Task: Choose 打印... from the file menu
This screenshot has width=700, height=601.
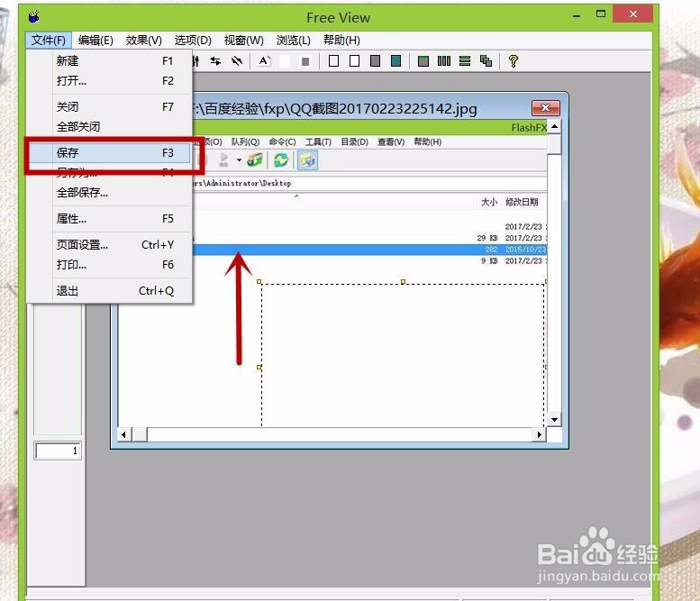Action: (x=109, y=265)
